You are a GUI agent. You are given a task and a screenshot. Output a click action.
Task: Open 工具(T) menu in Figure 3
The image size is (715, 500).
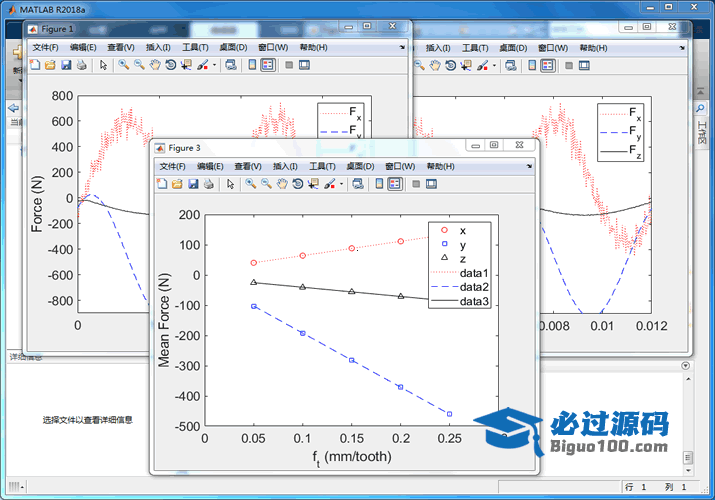[x=322, y=166]
